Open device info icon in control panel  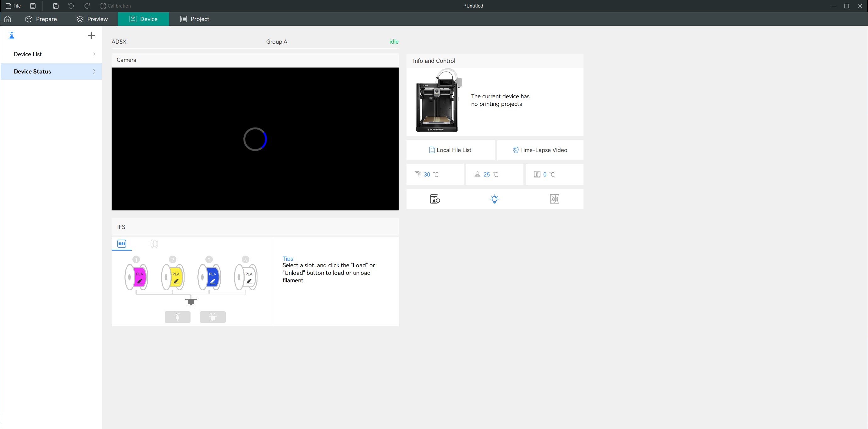[x=435, y=199]
